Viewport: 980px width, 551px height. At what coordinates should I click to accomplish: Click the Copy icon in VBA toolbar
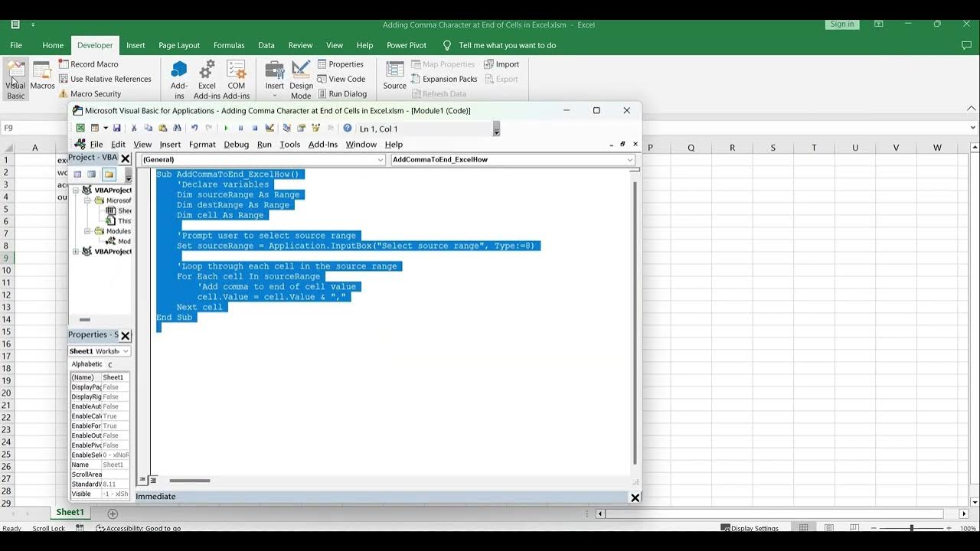point(148,128)
